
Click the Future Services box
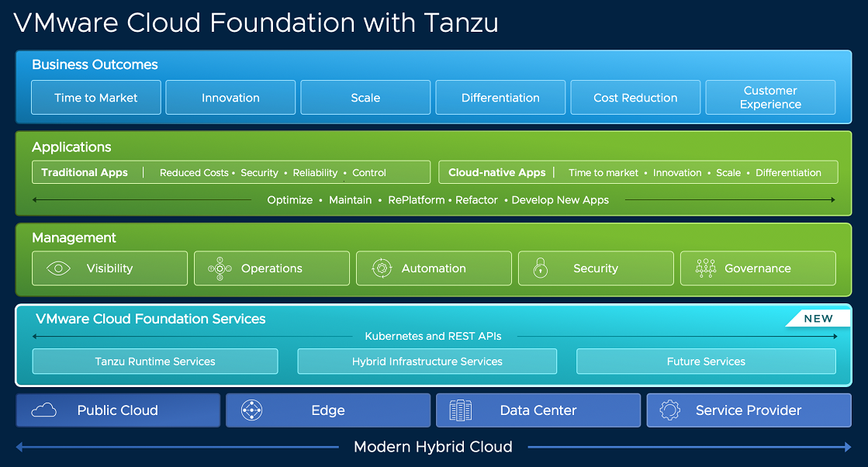[706, 361]
